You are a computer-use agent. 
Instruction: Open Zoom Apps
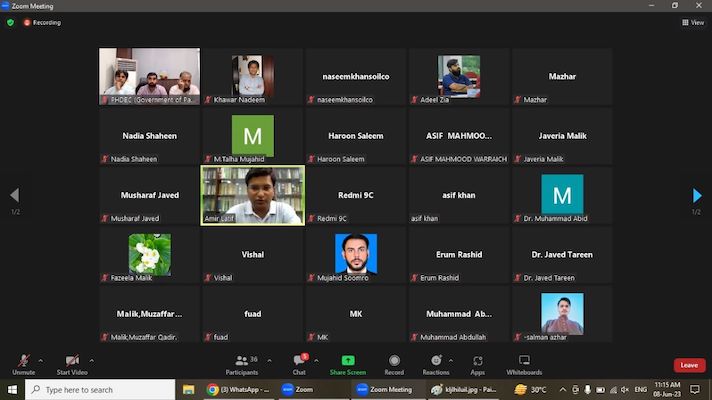click(478, 362)
